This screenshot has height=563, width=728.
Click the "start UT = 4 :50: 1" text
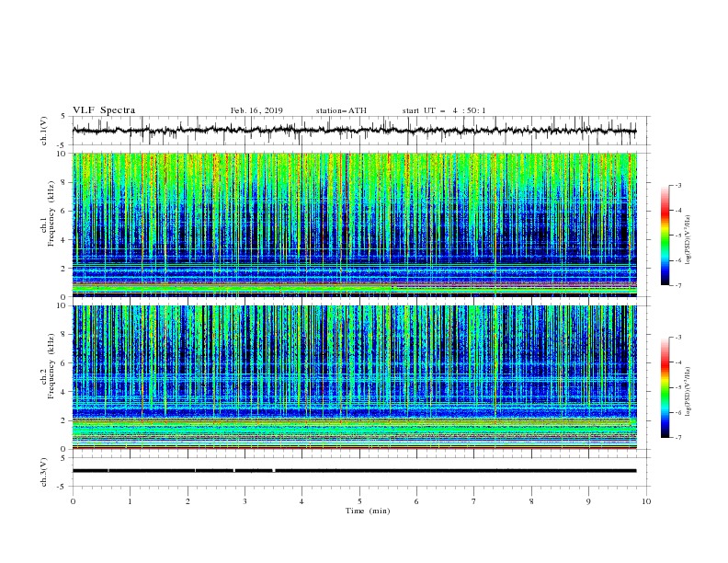[x=444, y=110]
